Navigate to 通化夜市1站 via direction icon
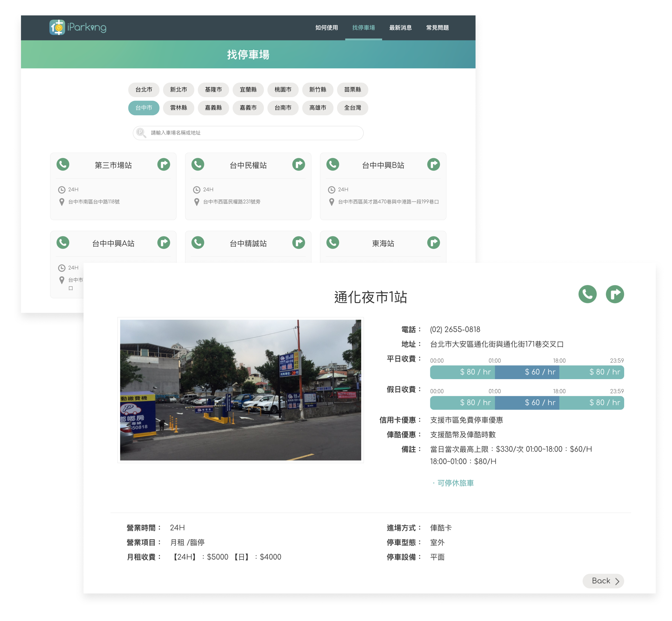Image resolution: width=672 pixels, height=621 pixels. tap(615, 294)
